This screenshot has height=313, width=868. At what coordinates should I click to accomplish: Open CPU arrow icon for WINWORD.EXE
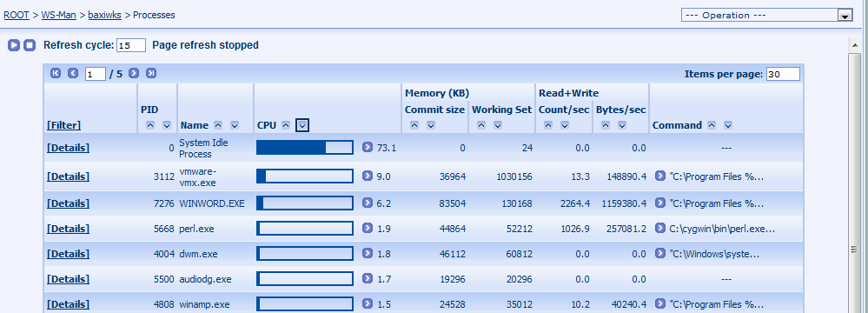368,203
